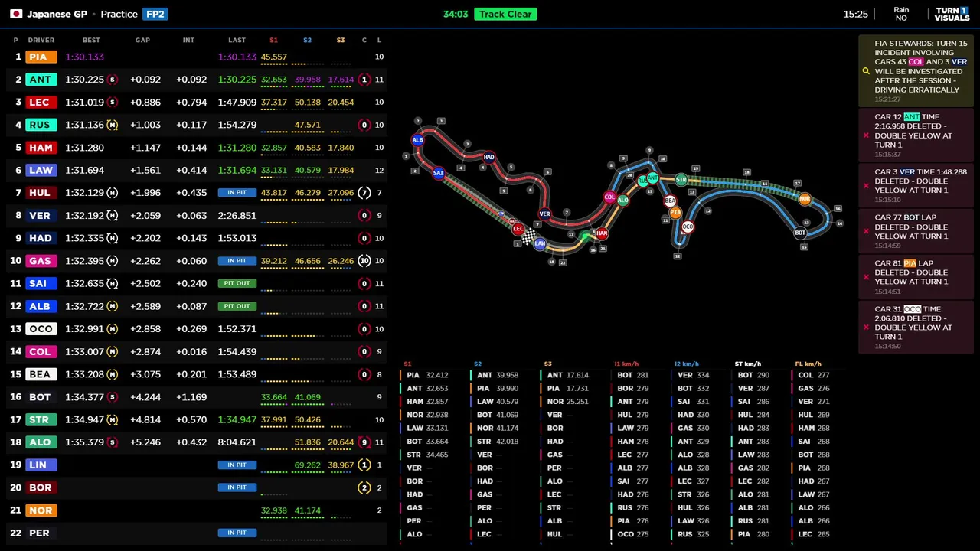Click soft tyre icon in ALO row
The width and height of the screenshot is (980, 551).
pos(113,442)
